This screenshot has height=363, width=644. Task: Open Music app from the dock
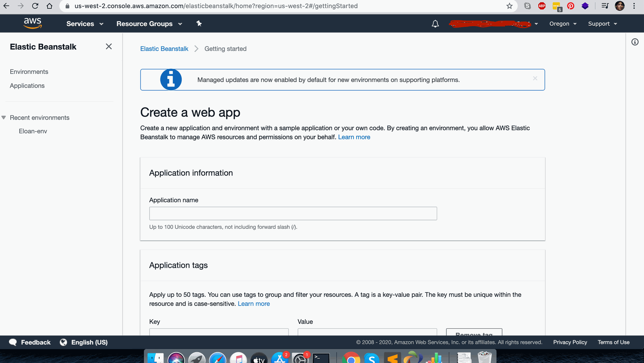click(x=238, y=358)
